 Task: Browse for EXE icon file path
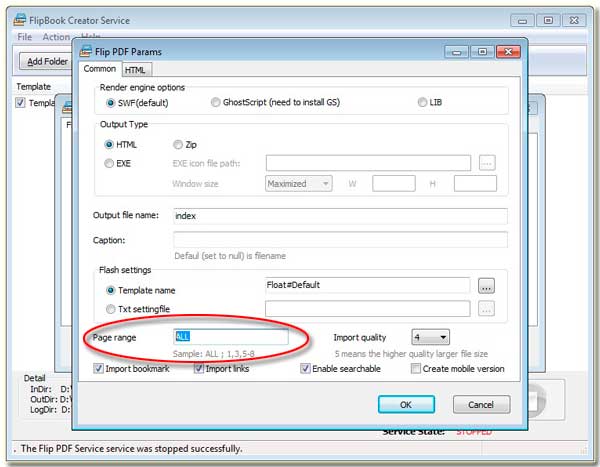point(487,163)
